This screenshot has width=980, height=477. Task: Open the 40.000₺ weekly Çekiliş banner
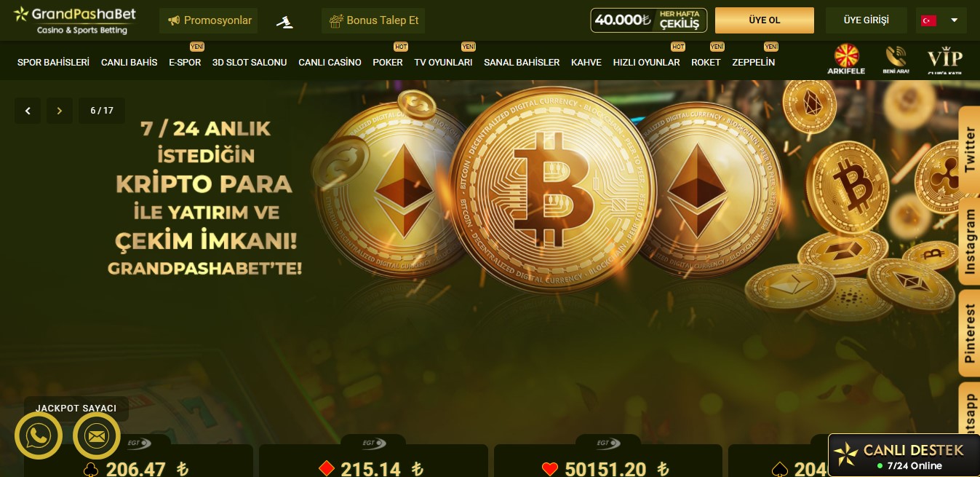click(649, 20)
